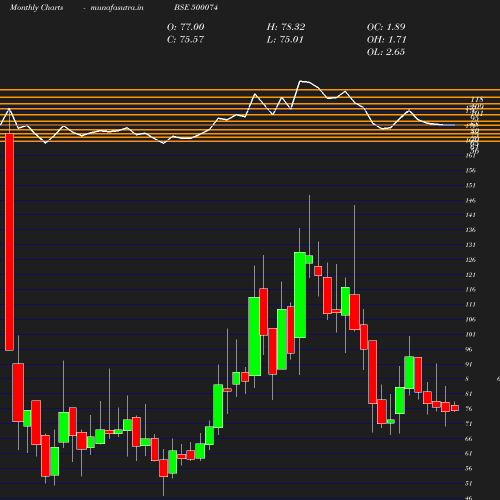The image size is (500, 500).
Task: Click the Monthly Charts title text
Action: pos(36,7)
